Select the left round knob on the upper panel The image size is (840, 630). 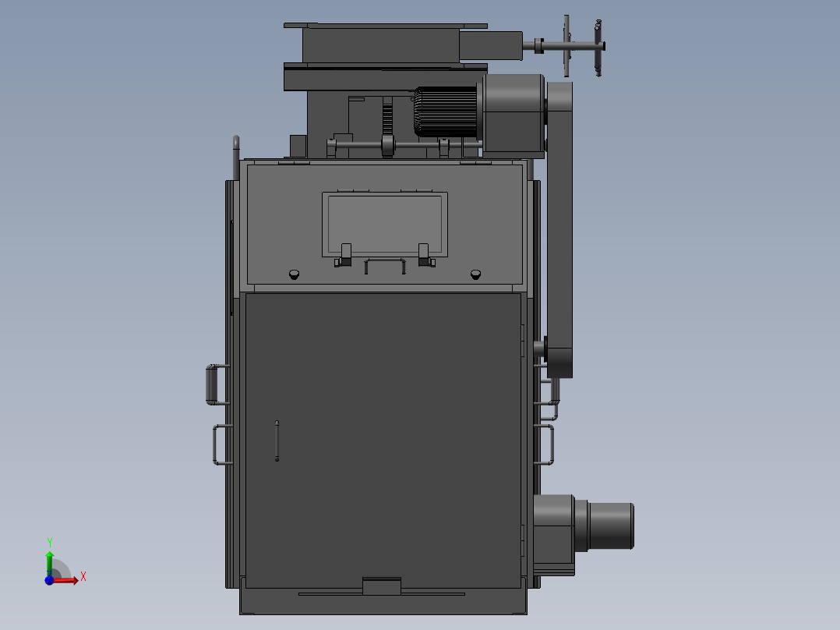click(294, 274)
